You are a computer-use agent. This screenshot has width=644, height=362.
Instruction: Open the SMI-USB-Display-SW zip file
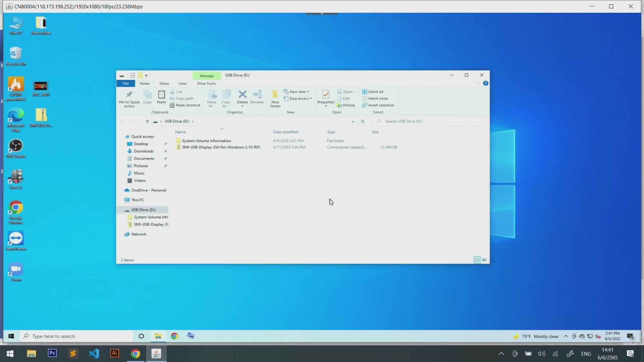221,147
